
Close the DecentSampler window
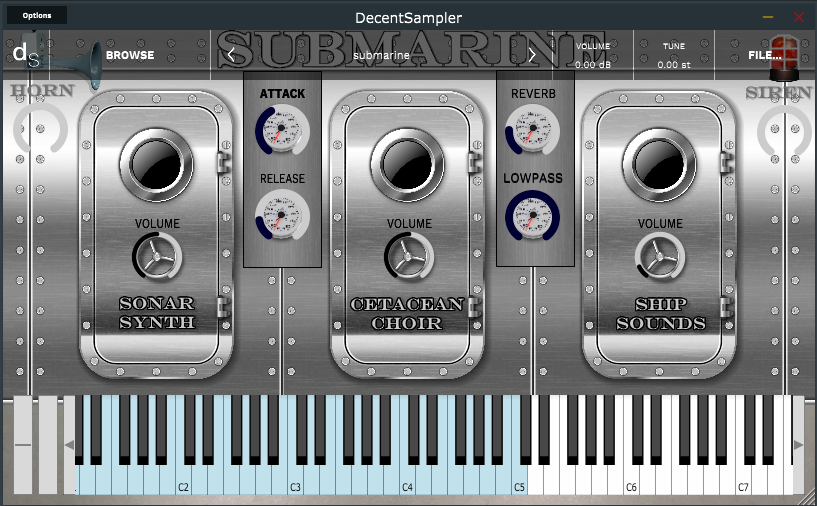(799, 17)
